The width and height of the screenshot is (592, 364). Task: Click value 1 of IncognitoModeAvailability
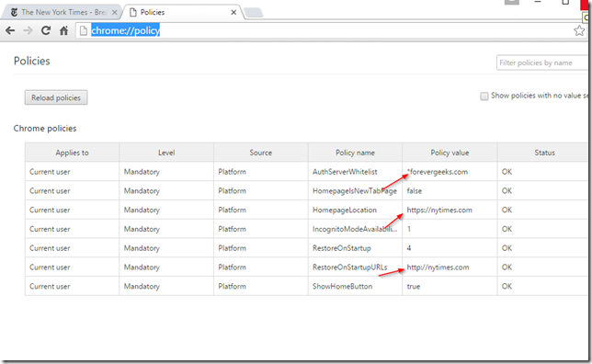pyautogui.click(x=409, y=229)
